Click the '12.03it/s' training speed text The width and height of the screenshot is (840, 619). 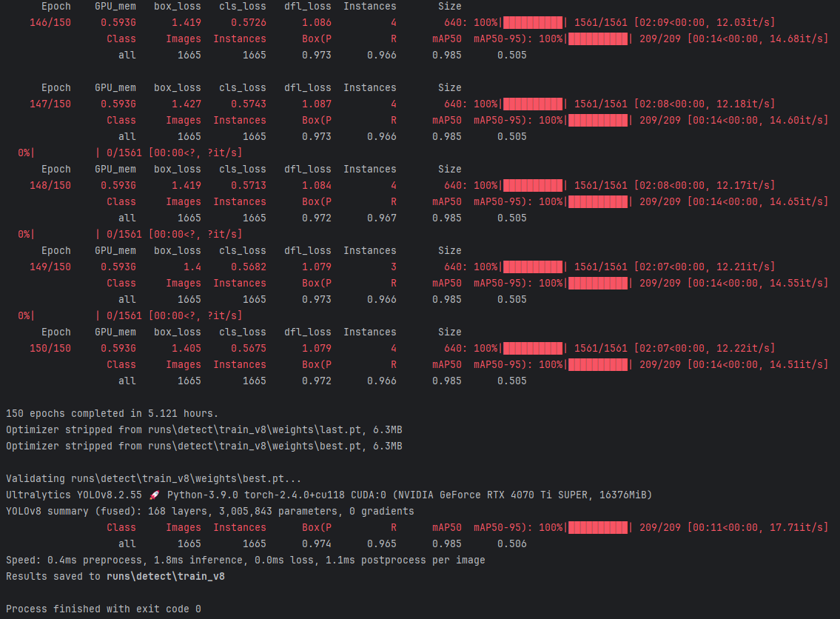[x=742, y=22]
